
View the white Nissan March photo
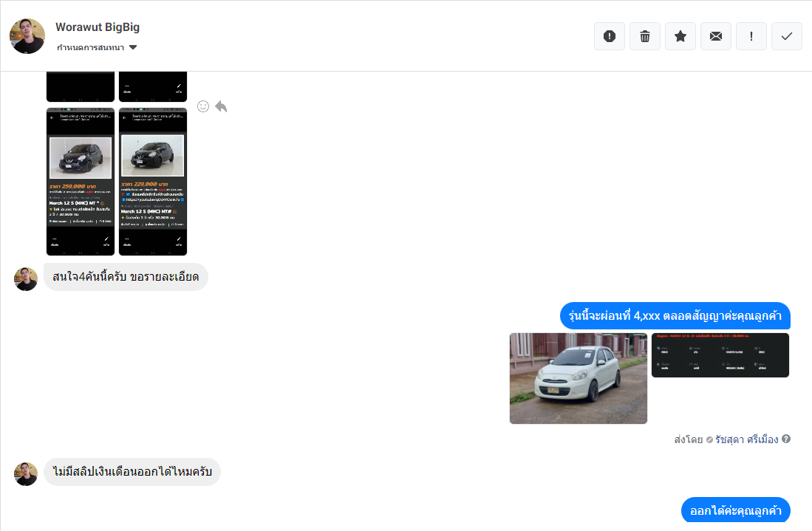point(578,378)
